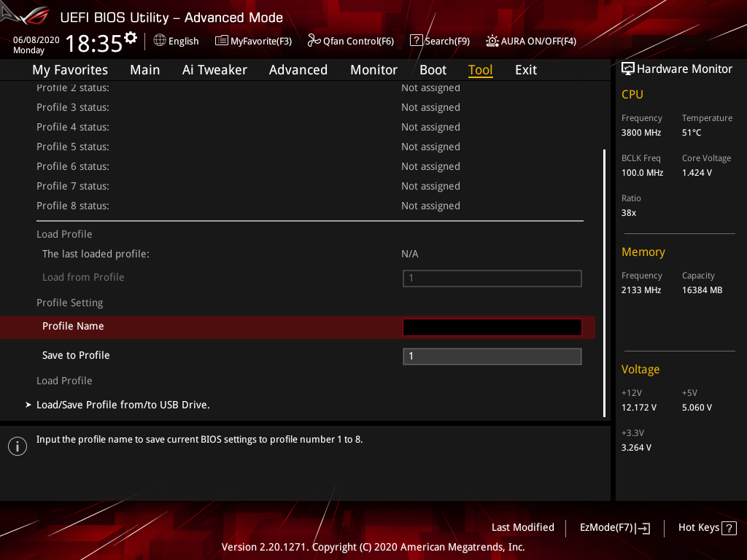Open the Hot Keys help
747x560 pixels.
click(698, 528)
